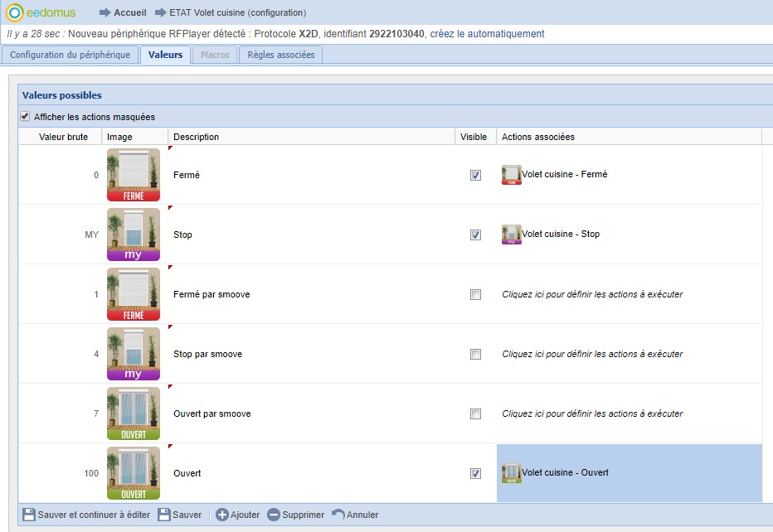773x532 pixels.
Task: Check Visible box for Ouvert par smoove
Action: (x=475, y=414)
